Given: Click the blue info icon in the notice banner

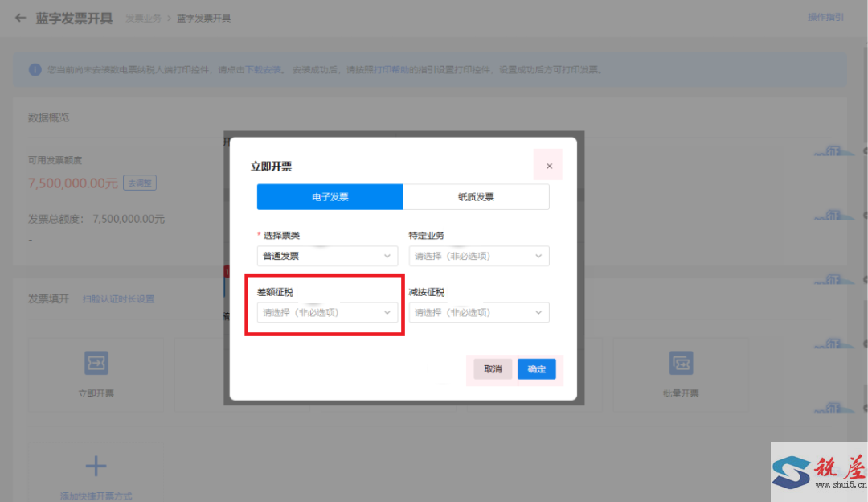Looking at the screenshot, I should point(35,70).
